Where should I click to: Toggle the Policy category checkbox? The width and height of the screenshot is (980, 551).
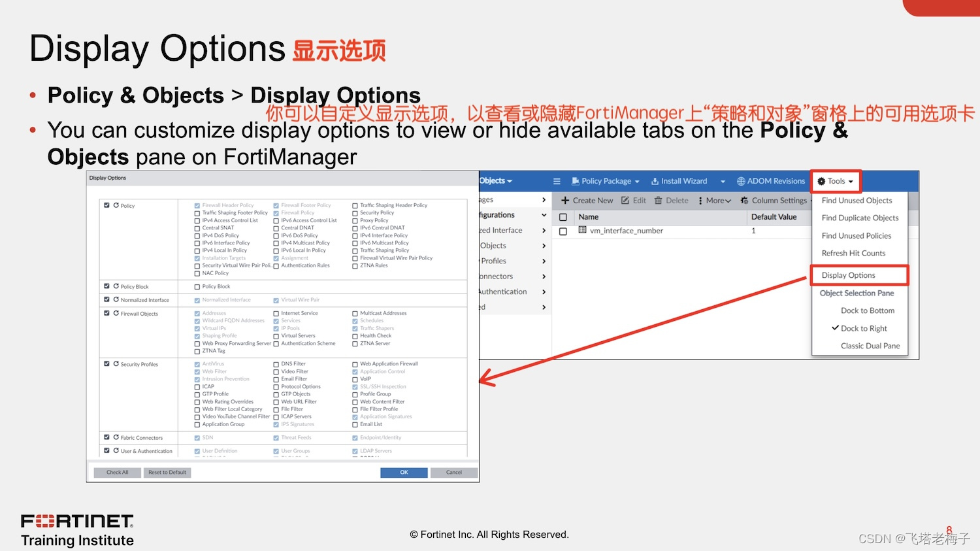(x=106, y=205)
